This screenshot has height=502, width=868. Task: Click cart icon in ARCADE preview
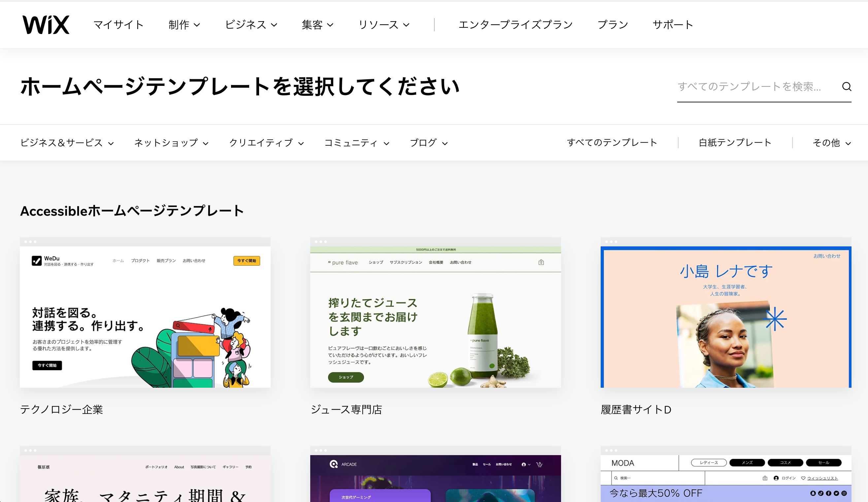pos(539,464)
